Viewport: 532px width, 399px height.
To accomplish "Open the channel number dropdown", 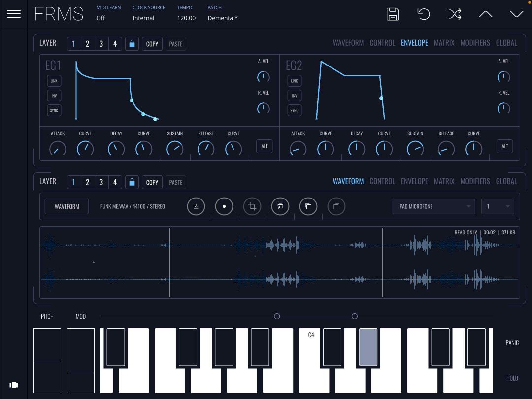I will click(x=497, y=206).
